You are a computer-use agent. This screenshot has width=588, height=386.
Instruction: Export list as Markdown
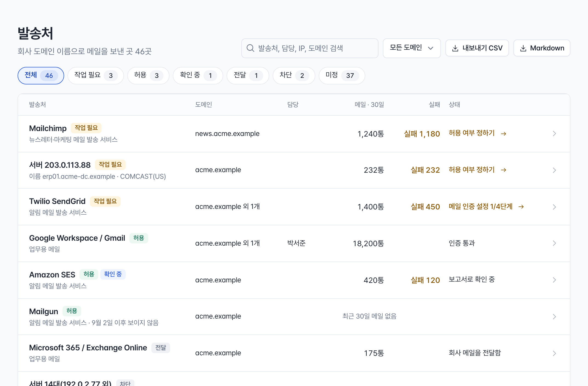pyautogui.click(x=542, y=48)
